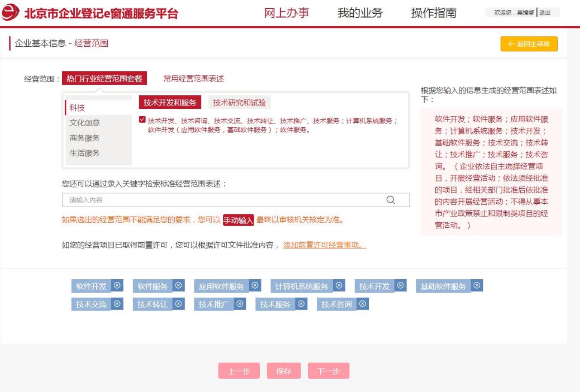Delete the 基础软件服务 tag with its X icon
Viewport: 580px width, 392px height.
tap(477, 286)
